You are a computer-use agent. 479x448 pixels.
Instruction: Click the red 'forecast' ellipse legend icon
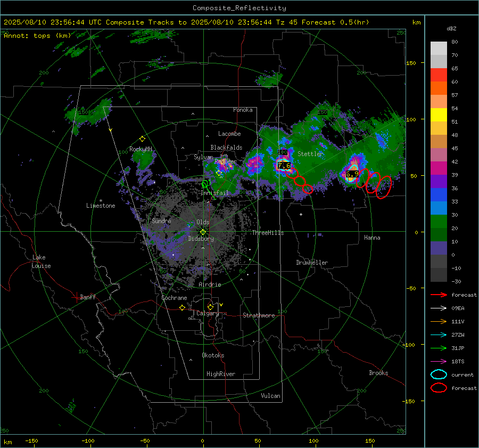439,388
